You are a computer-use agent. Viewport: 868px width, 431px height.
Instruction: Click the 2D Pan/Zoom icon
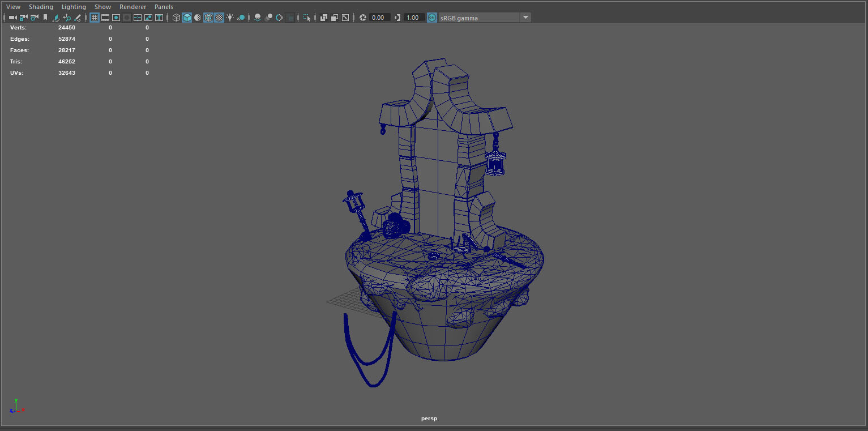coord(67,18)
